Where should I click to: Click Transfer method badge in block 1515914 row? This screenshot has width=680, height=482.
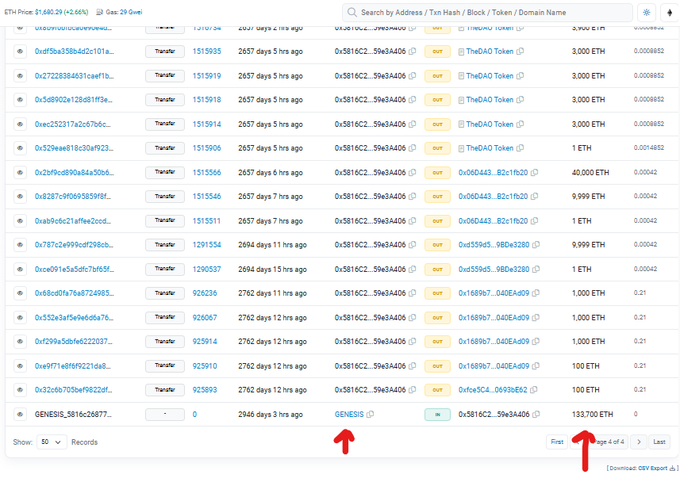click(x=165, y=124)
